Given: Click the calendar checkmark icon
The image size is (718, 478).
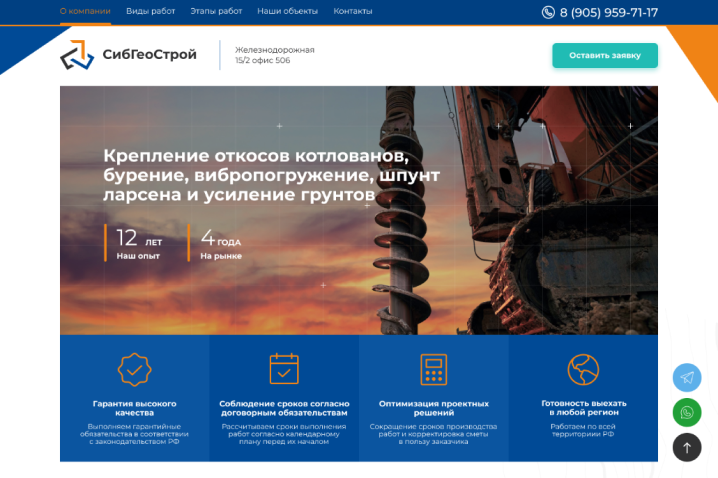Looking at the screenshot, I should (284, 369).
